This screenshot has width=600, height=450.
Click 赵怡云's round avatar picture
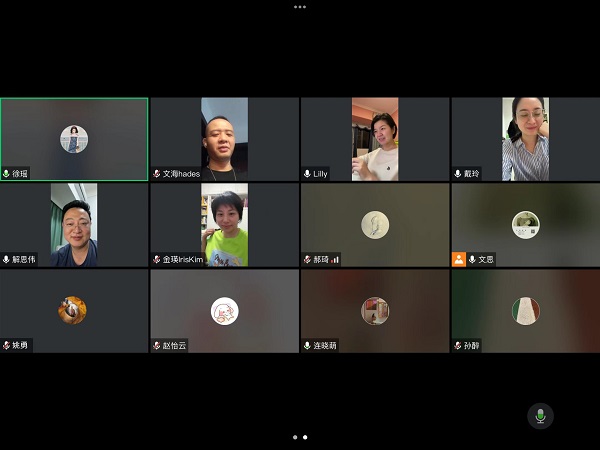224,311
